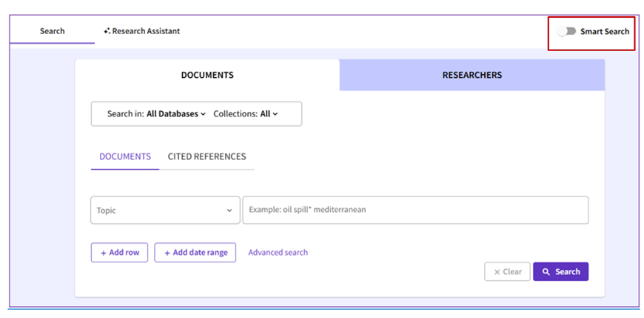This screenshot has width=644, height=318.
Task: Click the sparkle icon beside Research Assistant
Action: point(107,31)
